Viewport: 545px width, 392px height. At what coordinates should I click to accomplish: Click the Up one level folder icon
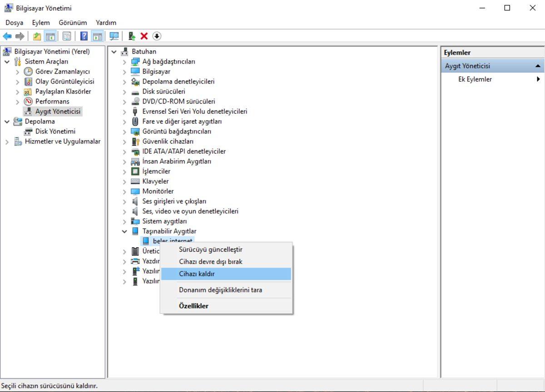tap(37, 36)
